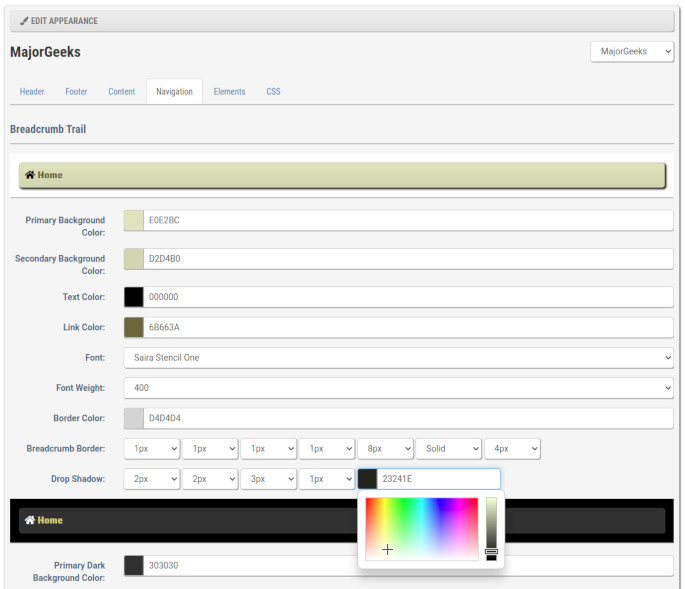Viewport: 685px width, 589px height.
Task: Click the Border Color gray swatch
Action: pos(134,418)
